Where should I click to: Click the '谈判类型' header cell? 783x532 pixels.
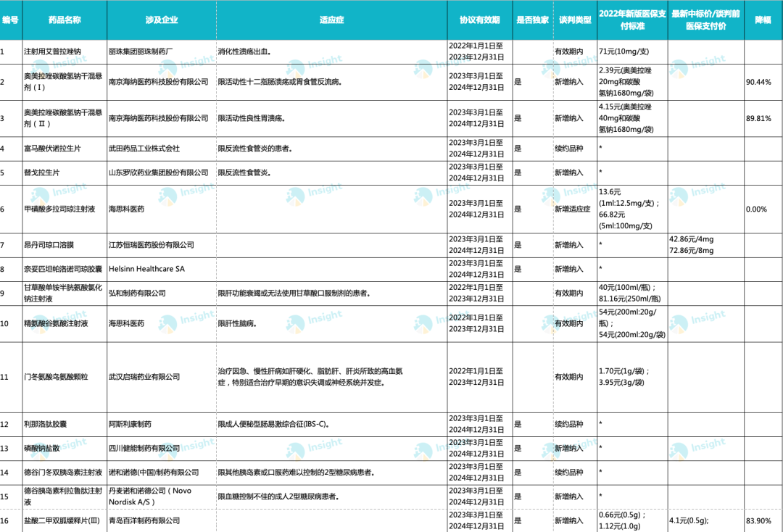pyautogui.click(x=575, y=20)
